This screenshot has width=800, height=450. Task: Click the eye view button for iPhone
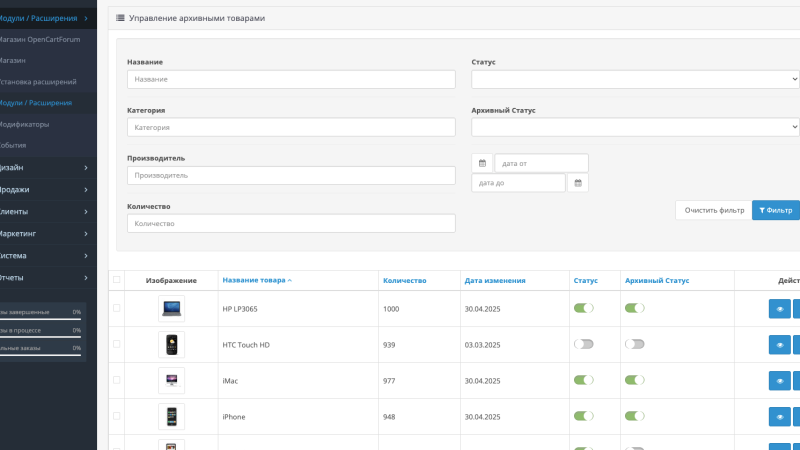(780, 417)
